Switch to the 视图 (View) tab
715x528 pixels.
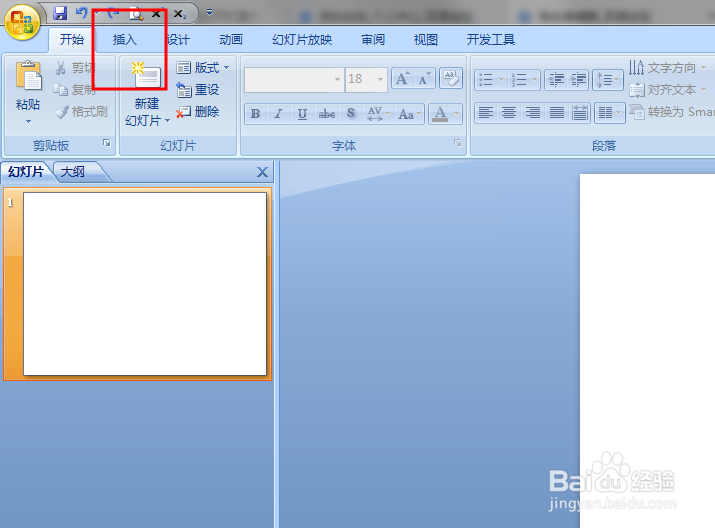(425, 40)
